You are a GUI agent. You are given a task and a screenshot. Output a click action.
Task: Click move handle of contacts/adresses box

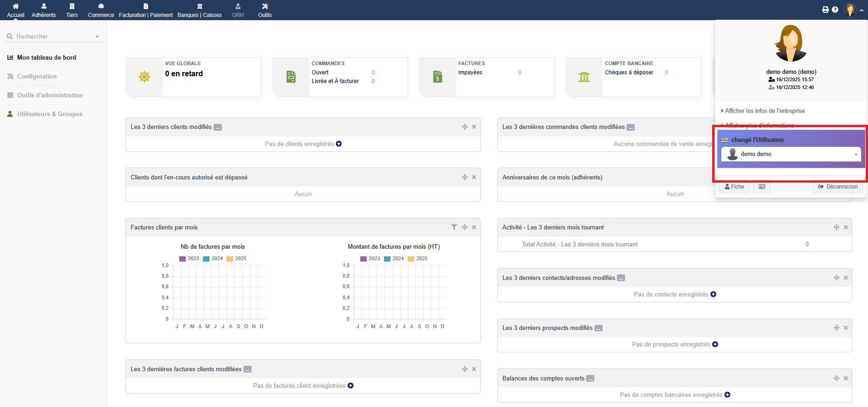coord(836,278)
